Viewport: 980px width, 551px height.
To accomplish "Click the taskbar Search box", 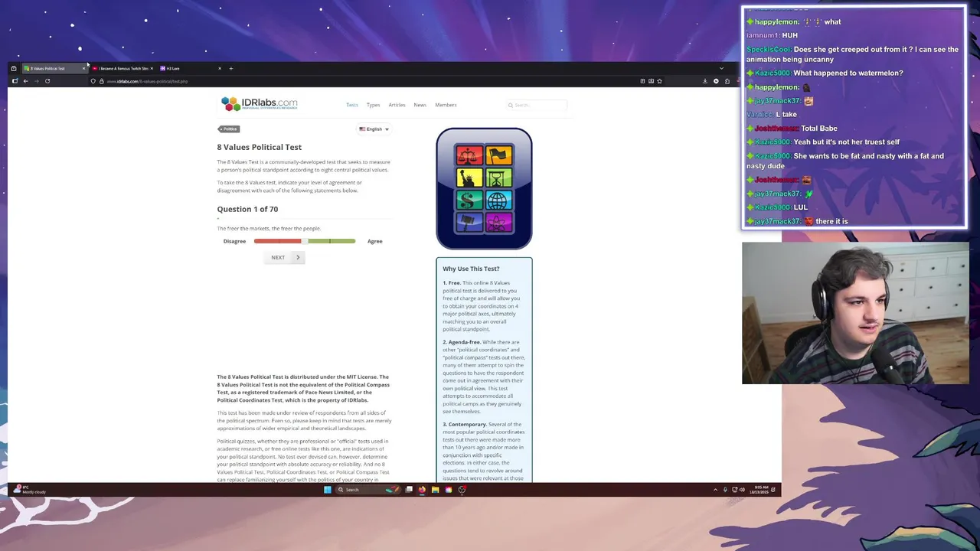I will (369, 490).
